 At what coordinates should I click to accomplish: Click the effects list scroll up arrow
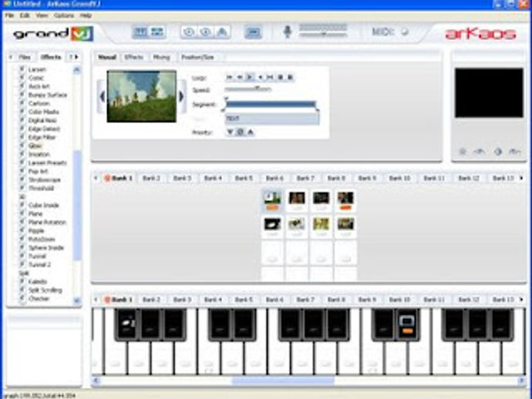pos(76,70)
